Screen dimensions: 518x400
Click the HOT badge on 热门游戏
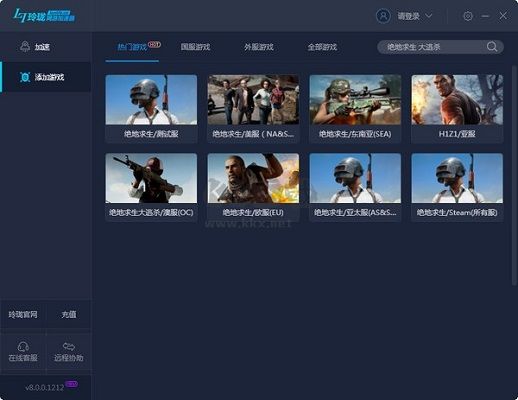tap(154, 44)
